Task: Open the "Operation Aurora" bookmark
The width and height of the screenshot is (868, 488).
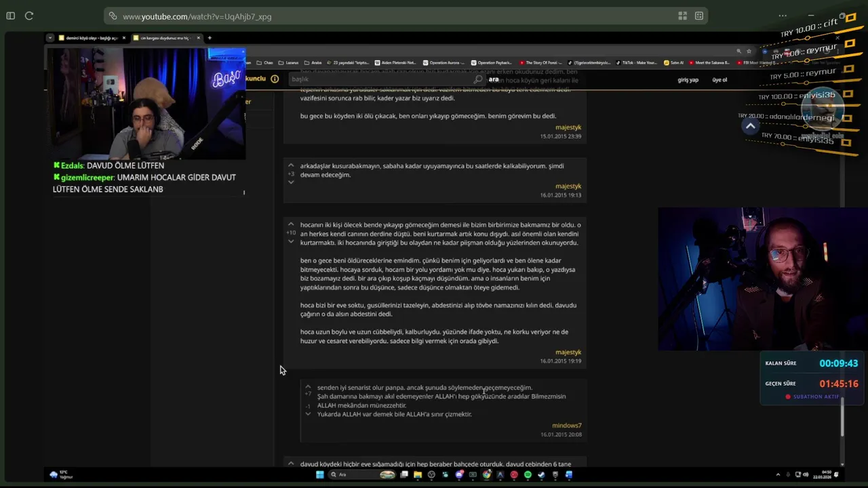Action: pos(443,62)
